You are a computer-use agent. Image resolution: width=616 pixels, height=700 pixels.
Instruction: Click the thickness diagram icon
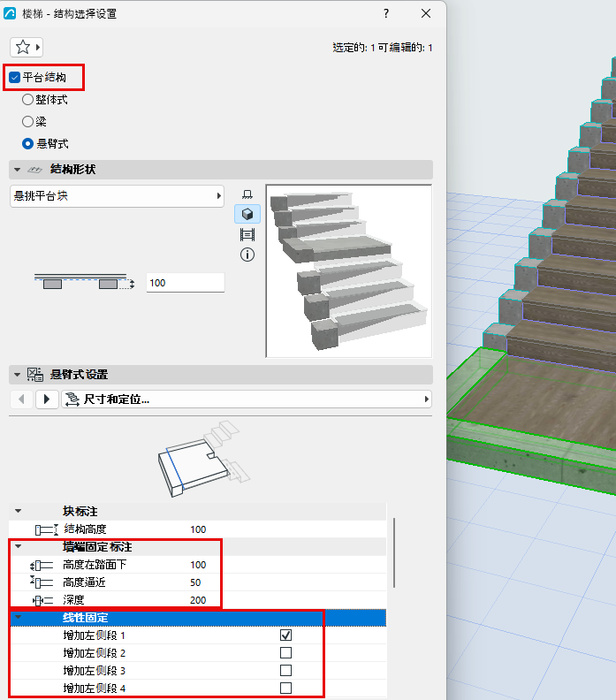(x=84, y=282)
